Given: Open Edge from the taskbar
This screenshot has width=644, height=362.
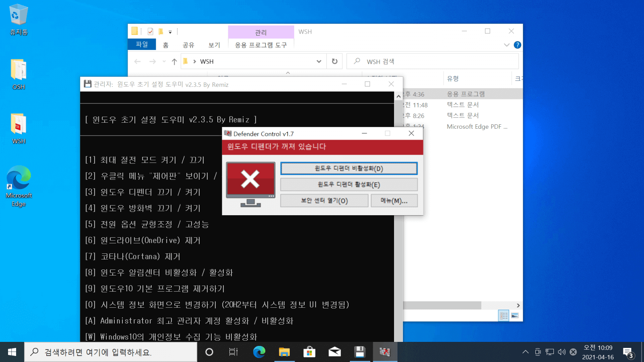Looking at the screenshot, I should [x=259, y=352].
